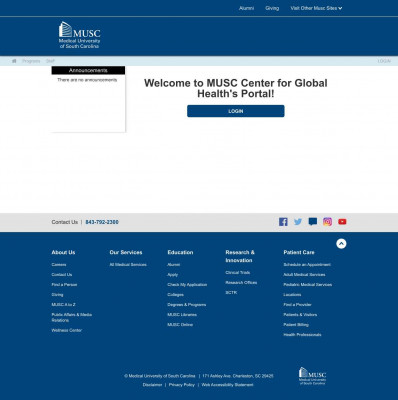
Task: Open Alumni in the top navigation bar
Action: 246,8
